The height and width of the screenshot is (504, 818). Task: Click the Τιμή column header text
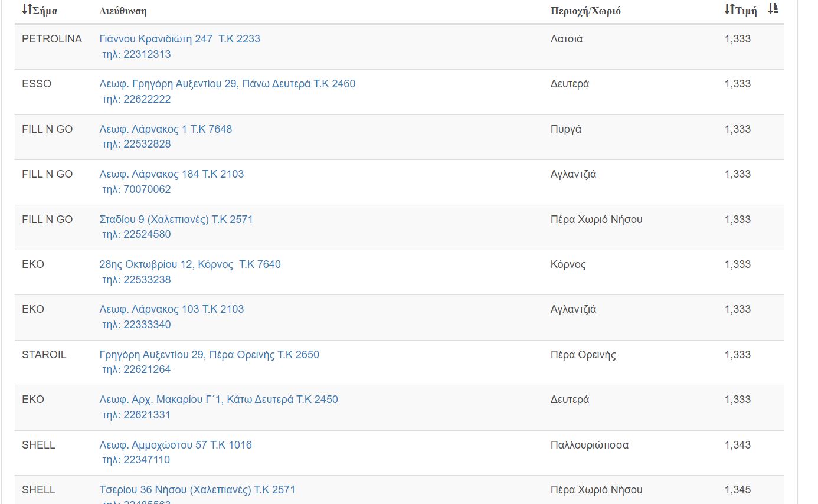click(747, 11)
